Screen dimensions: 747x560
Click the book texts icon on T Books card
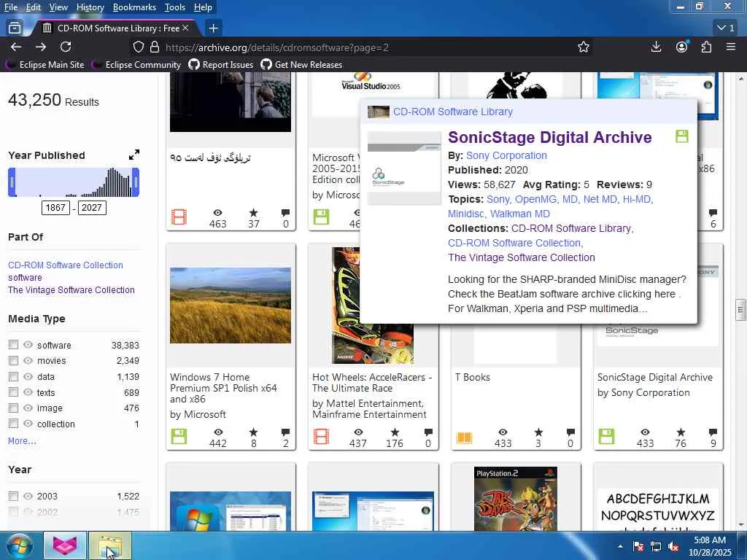464,437
